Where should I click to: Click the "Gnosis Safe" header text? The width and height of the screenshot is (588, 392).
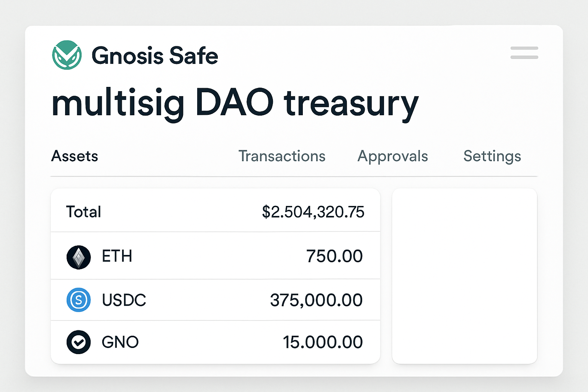click(x=155, y=55)
